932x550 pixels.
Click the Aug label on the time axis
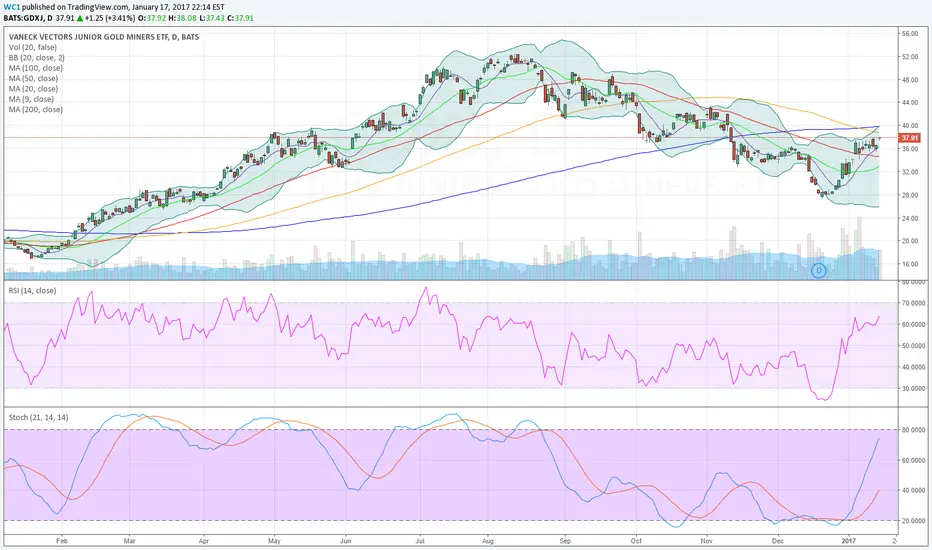(487, 542)
